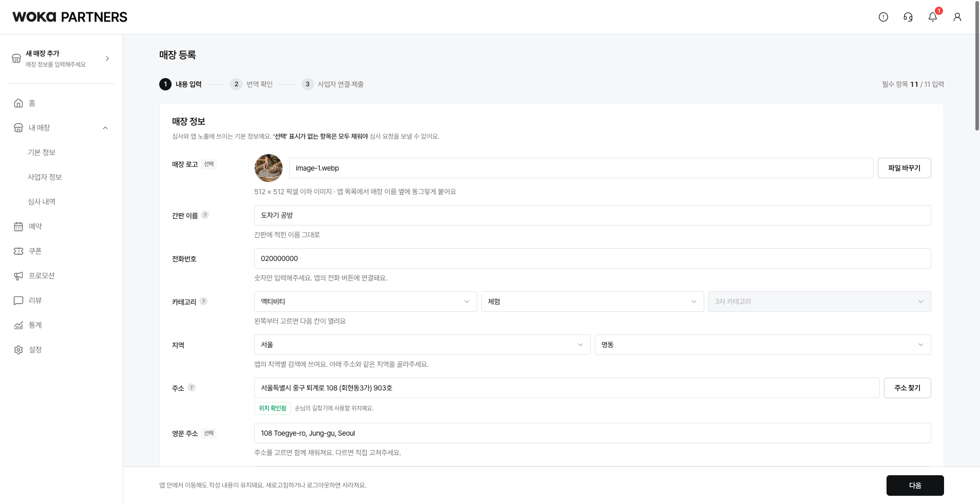
Task: Click the WOKA PARTNERS logo
Action: [x=70, y=17]
